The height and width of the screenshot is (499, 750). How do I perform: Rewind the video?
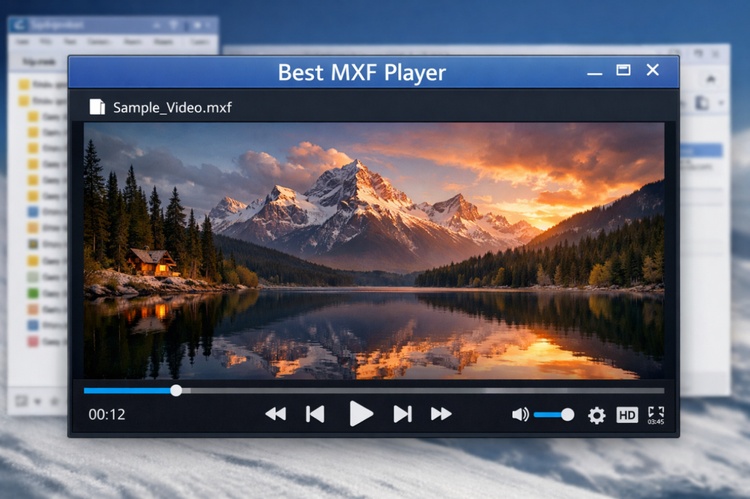276,414
